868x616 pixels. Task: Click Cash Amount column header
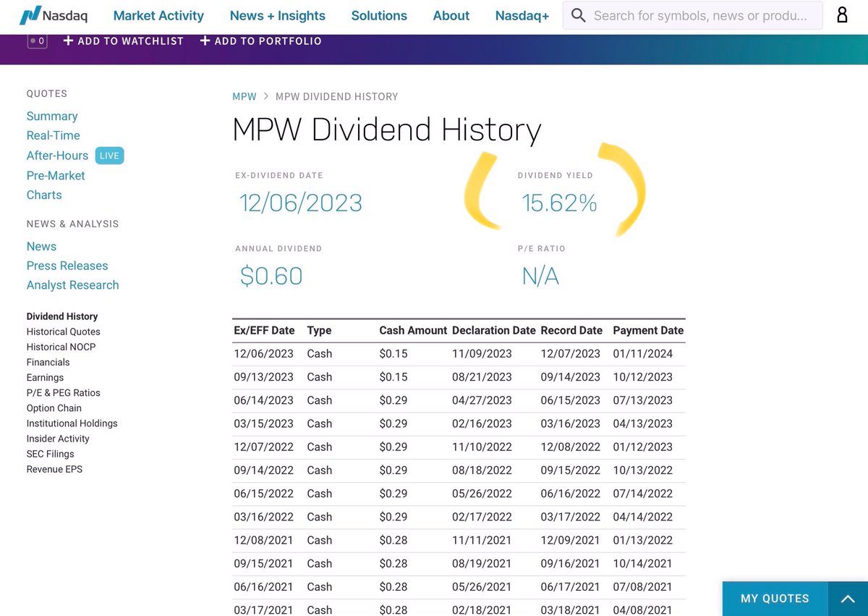tap(414, 330)
